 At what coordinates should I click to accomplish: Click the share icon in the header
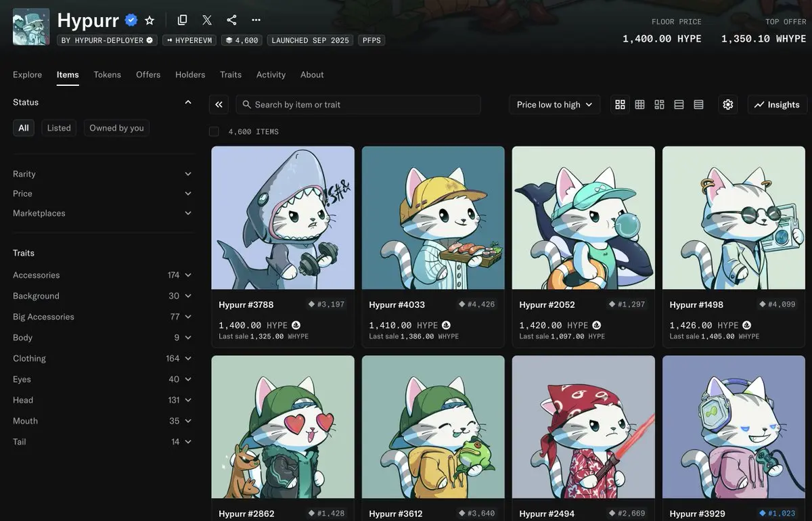[231, 20]
